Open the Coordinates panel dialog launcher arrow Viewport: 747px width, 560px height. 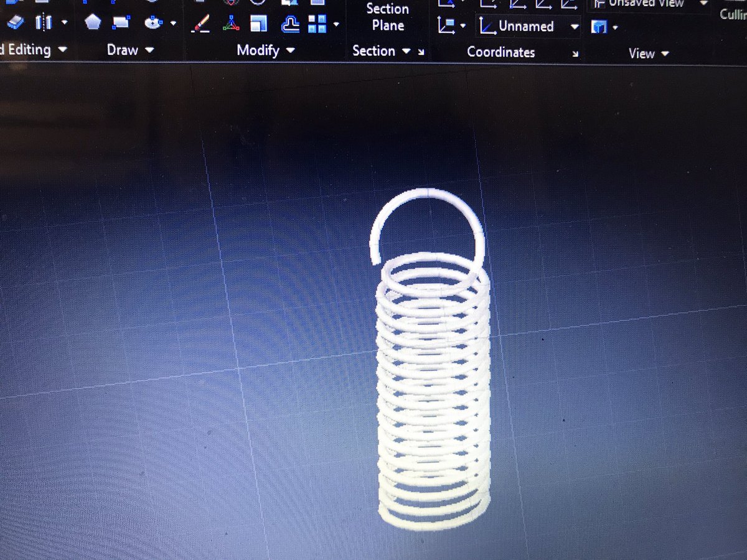pyautogui.click(x=575, y=54)
